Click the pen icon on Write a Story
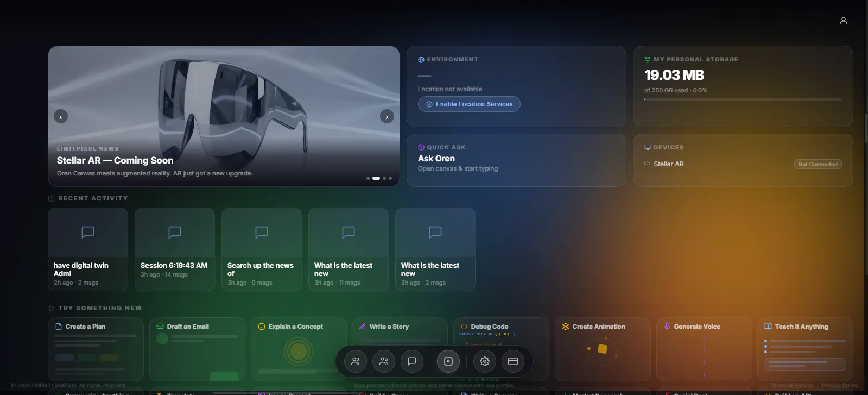Viewport: 868px width, 395px height. tap(363, 327)
